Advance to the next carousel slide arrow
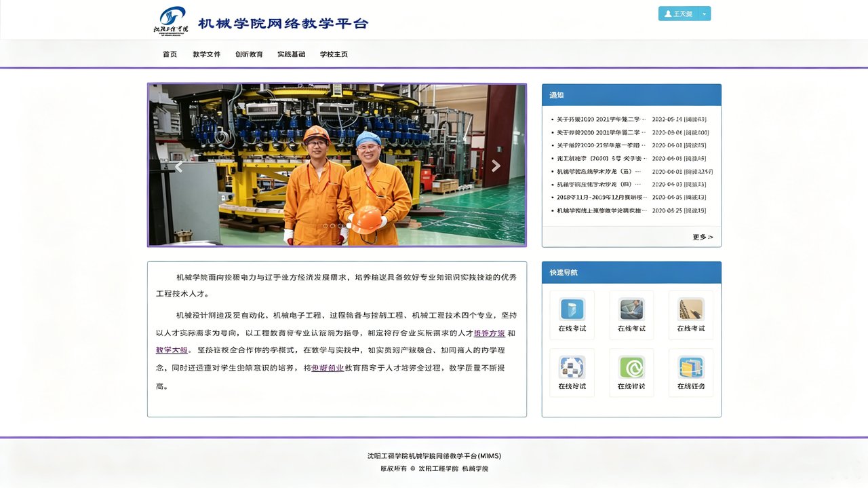 (x=496, y=166)
